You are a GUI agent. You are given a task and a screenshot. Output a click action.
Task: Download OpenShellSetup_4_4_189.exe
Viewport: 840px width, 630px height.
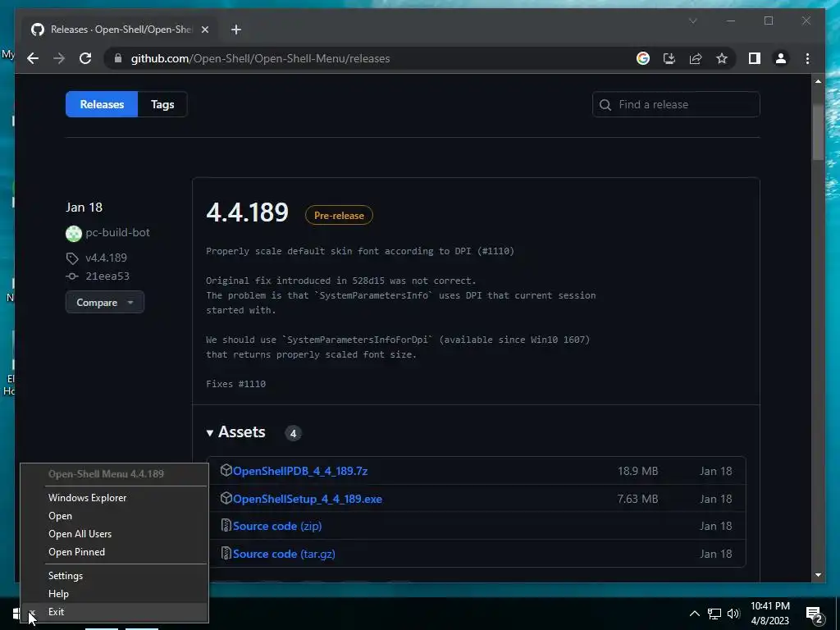point(308,499)
